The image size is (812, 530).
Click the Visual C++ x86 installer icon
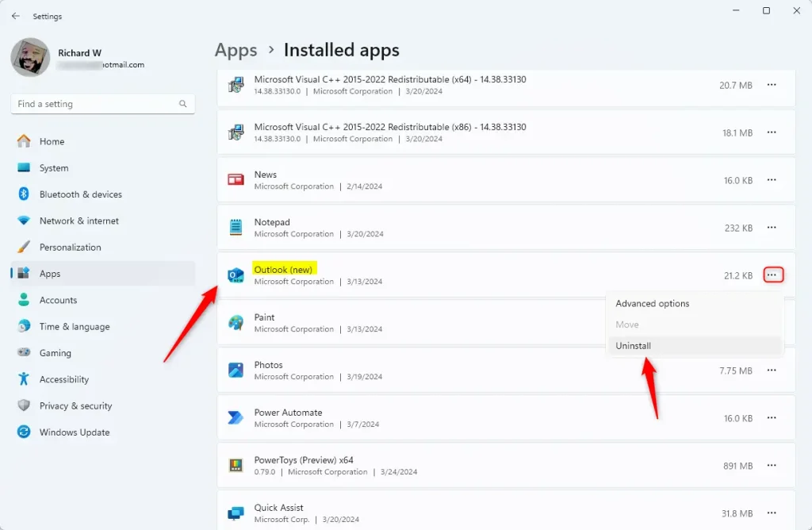click(x=236, y=132)
